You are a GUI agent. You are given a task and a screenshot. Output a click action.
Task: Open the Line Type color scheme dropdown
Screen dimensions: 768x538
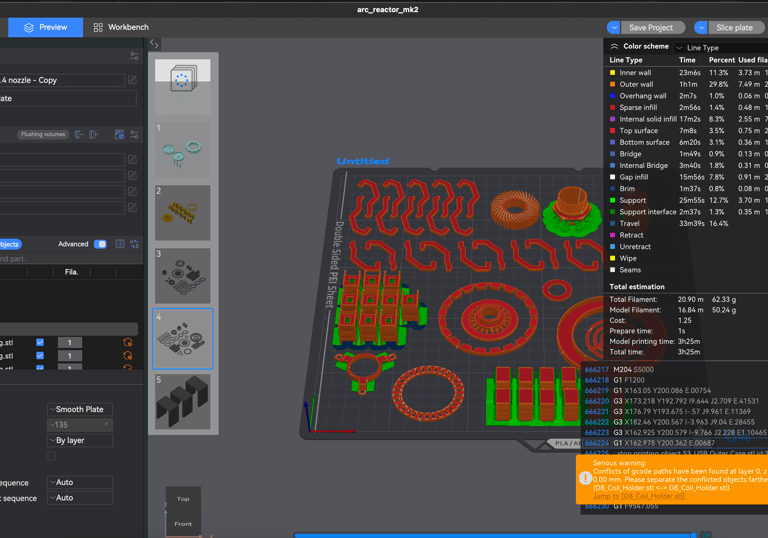(720, 48)
